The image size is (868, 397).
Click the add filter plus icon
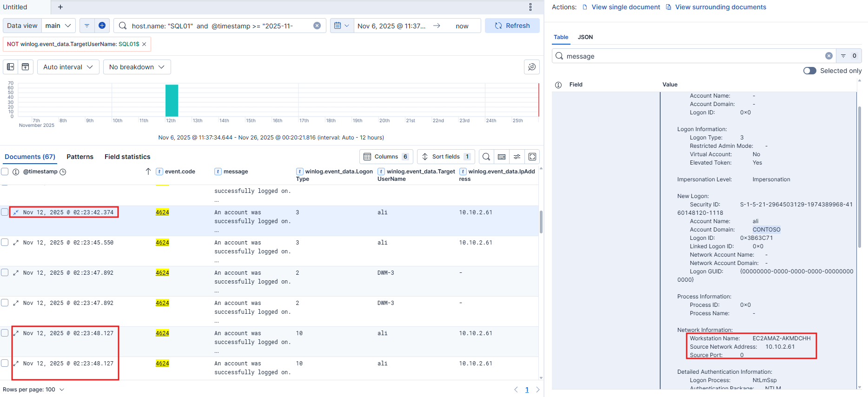(x=102, y=26)
